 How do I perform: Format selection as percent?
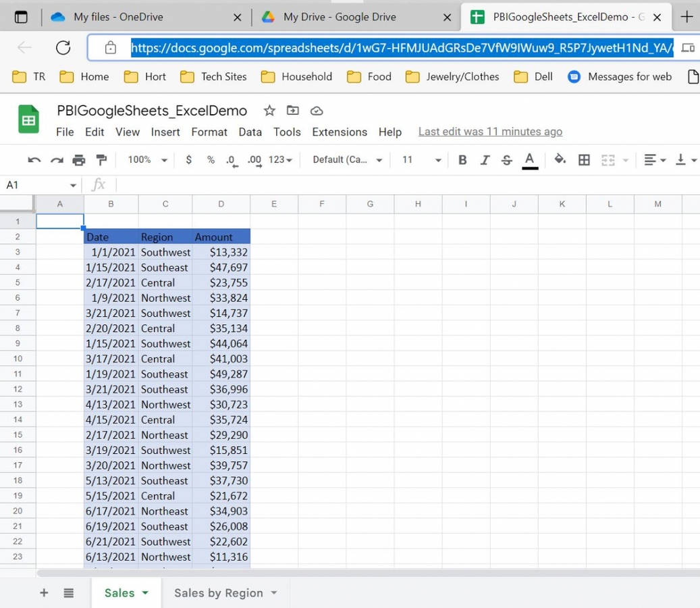point(210,159)
